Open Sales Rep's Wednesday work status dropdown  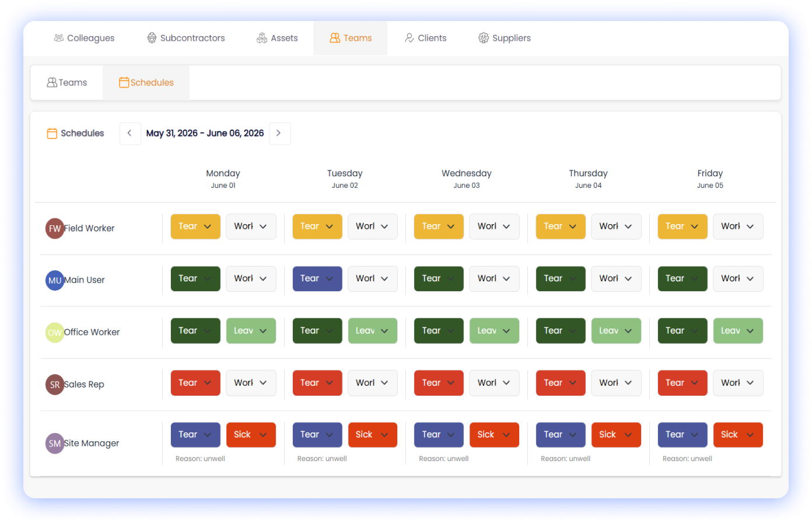[494, 383]
